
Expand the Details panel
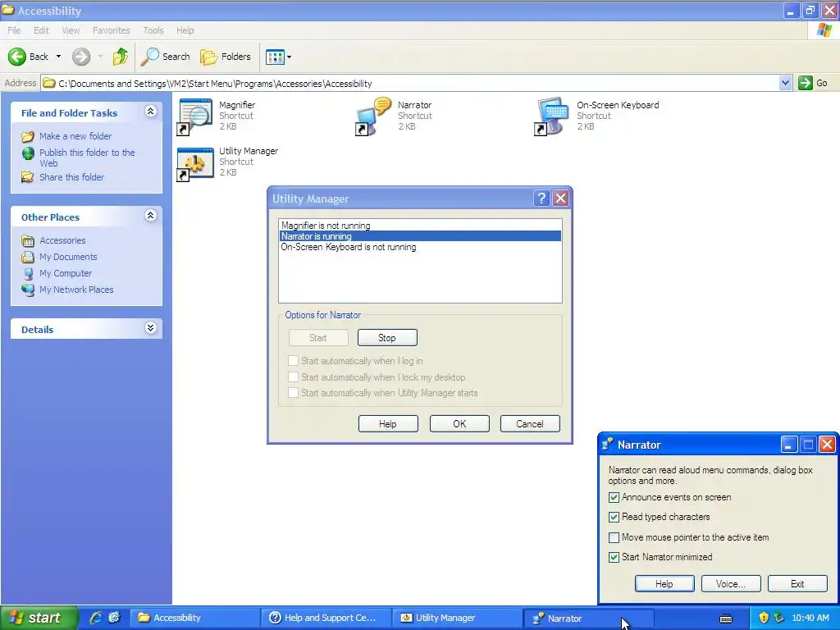pyautogui.click(x=151, y=328)
